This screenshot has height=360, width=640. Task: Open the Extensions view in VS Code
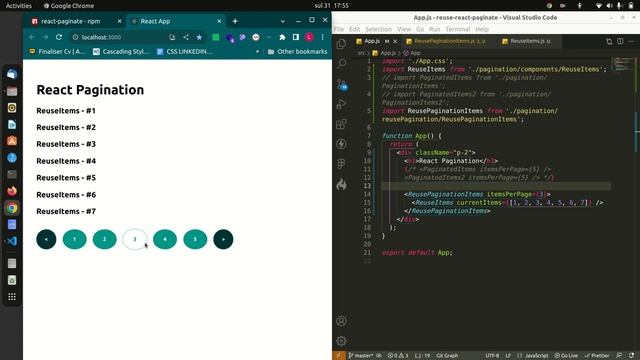point(342,124)
